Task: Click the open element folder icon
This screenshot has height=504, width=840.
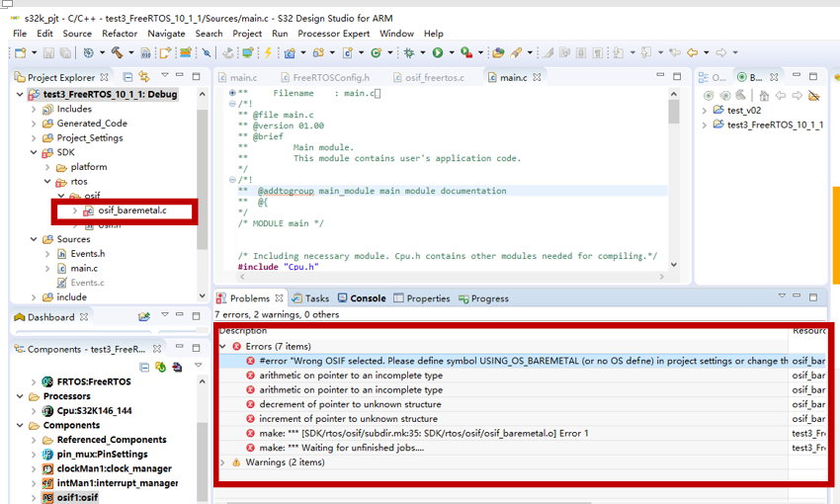Action: [498, 52]
